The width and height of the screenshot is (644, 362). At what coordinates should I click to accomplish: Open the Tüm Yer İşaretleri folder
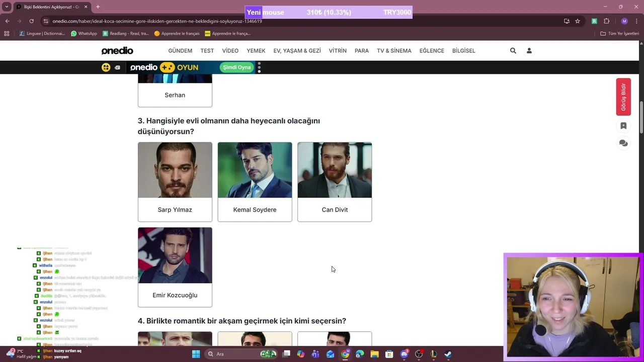(x=619, y=34)
